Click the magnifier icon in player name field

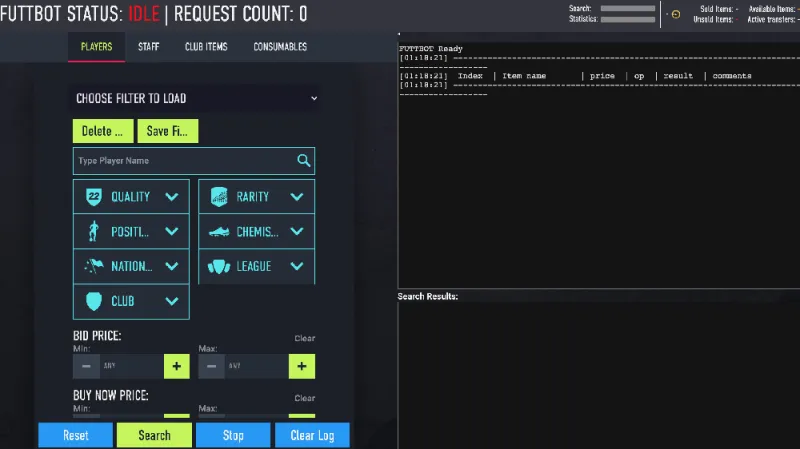tap(304, 161)
